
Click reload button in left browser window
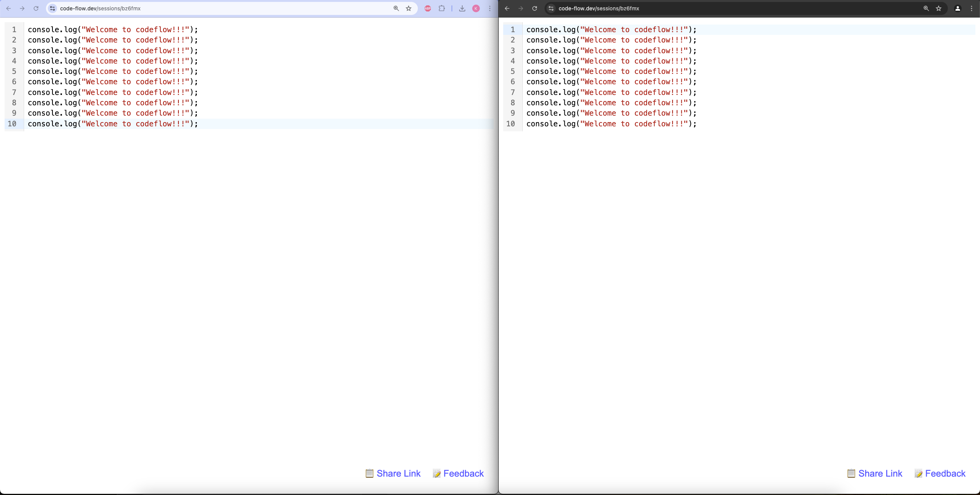(x=36, y=8)
